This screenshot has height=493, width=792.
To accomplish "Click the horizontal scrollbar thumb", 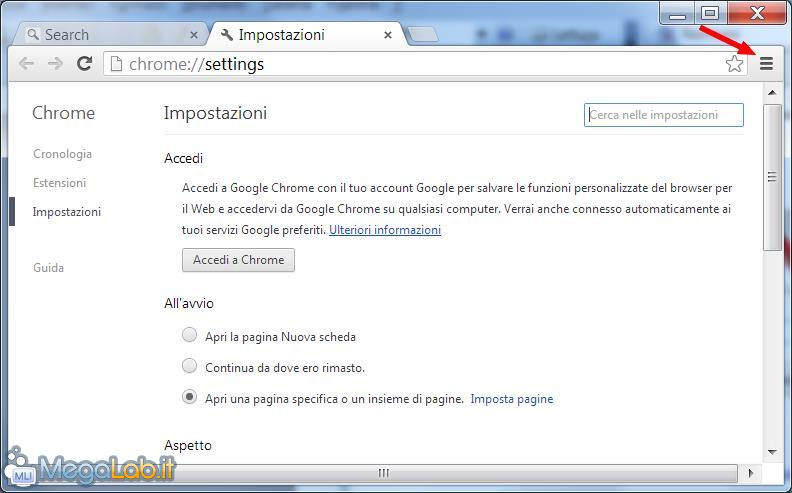I will tap(384, 473).
